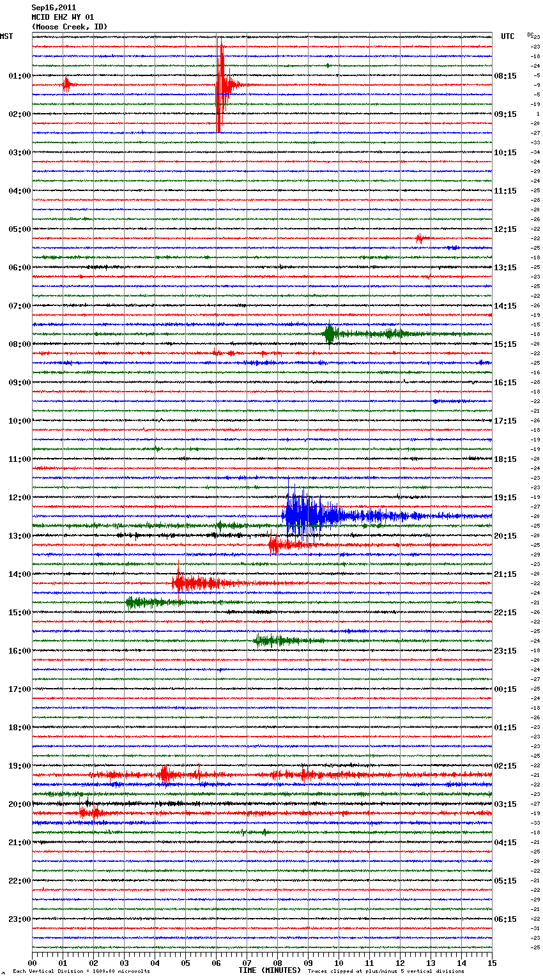Click minute tick label 09 on bottom axis
The image size is (543, 980).
(308, 963)
